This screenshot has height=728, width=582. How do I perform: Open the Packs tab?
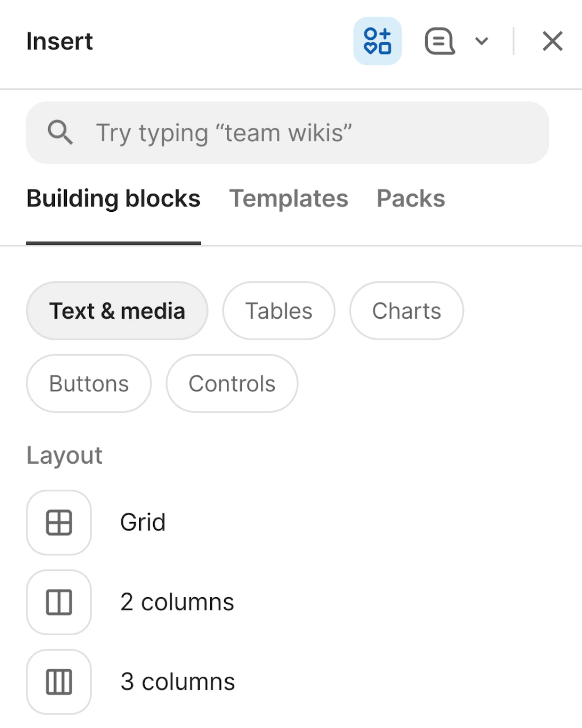pyautogui.click(x=411, y=199)
